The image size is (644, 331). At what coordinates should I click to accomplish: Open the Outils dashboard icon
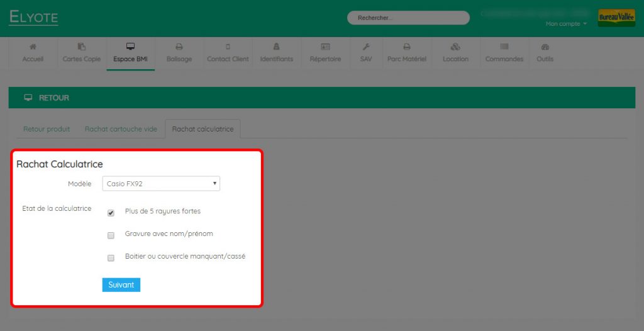coord(545,47)
